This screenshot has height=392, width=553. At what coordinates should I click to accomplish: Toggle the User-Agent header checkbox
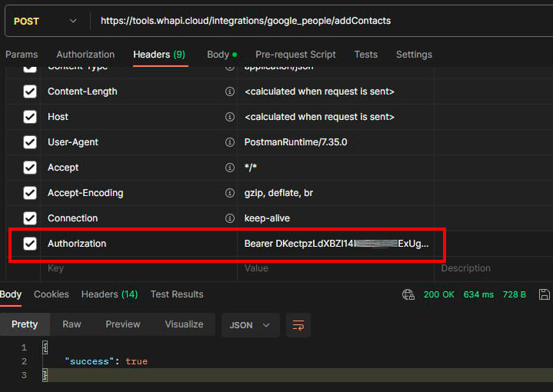pos(30,142)
